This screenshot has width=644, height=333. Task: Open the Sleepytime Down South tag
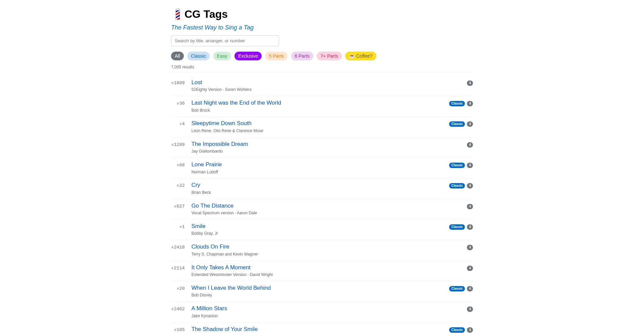221,123
